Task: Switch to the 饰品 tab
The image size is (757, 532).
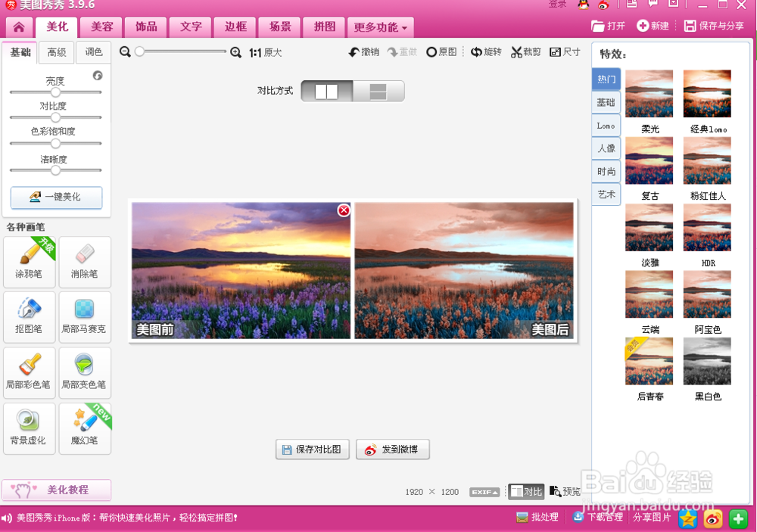Action: tap(146, 26)
